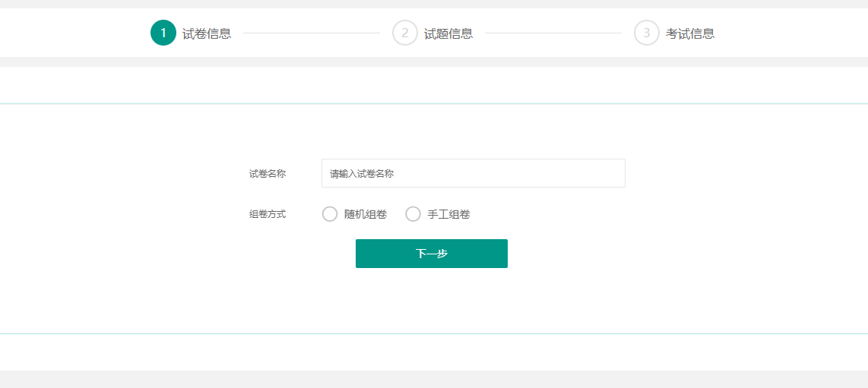Click the 组卷方式 field label
The width and height of the screenshot is (868, 388).
[x=268, y=214]
